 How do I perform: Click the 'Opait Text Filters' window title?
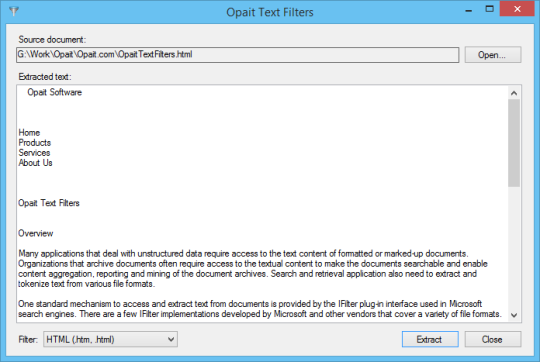point(270,12)
